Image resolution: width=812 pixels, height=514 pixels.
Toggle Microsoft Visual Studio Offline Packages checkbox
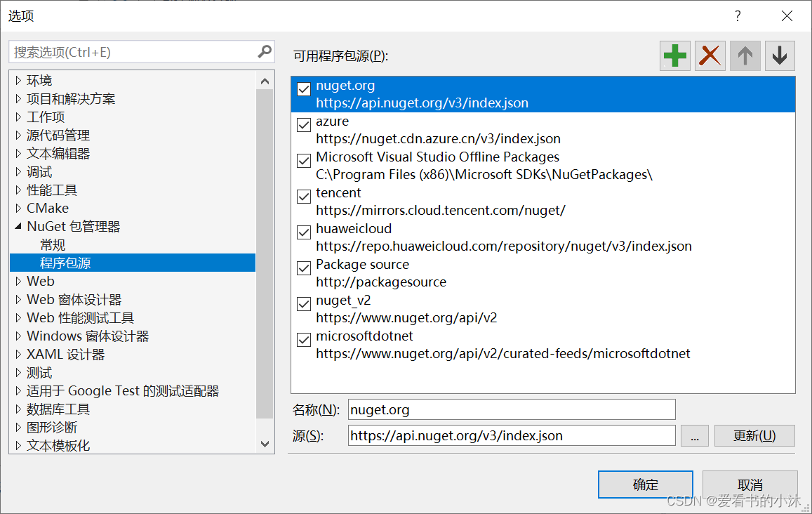(304, 161)
